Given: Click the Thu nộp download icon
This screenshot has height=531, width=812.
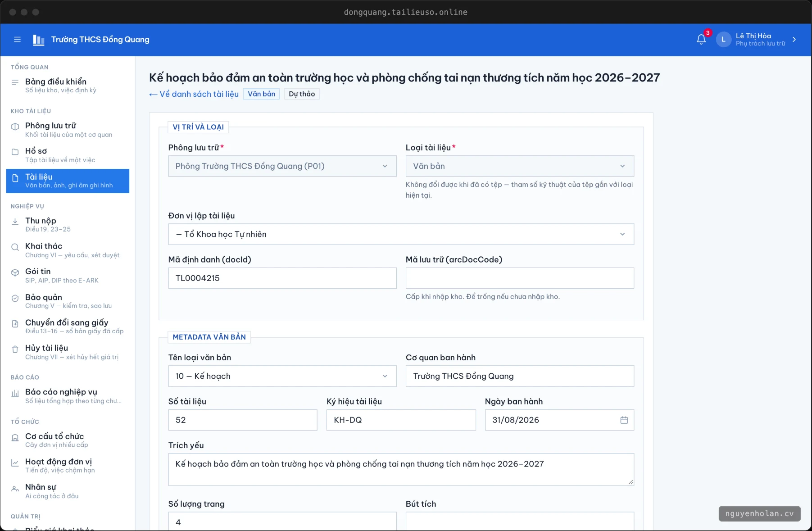Looking at the screenshot, I should (15, 221).
